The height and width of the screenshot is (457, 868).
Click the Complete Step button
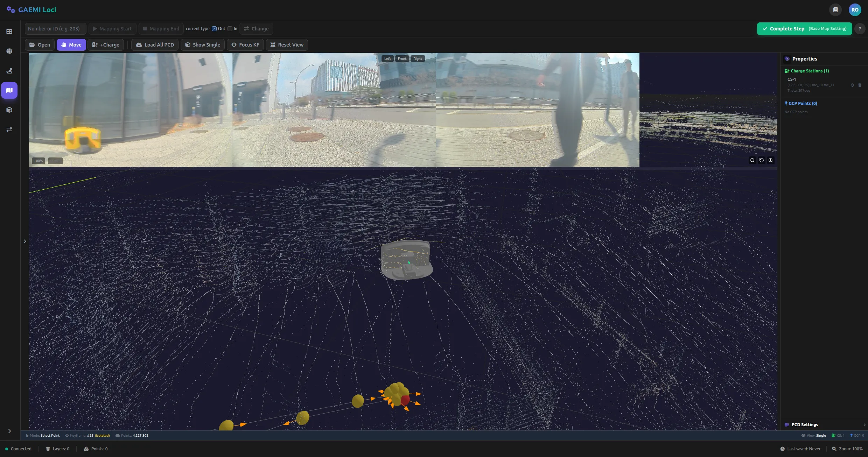click(804, 29)
